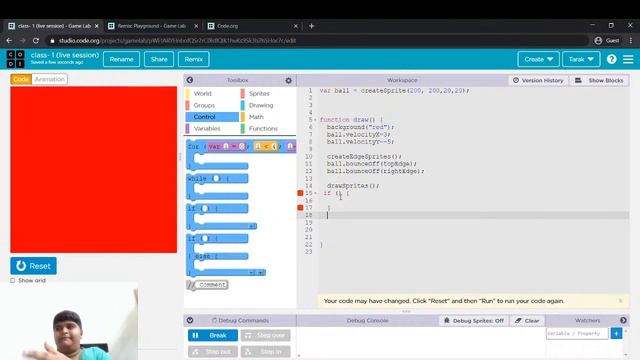Screen dimensions: 640x360
Task: Toggle Show grid checkbox
Action: tap(13, 280)
